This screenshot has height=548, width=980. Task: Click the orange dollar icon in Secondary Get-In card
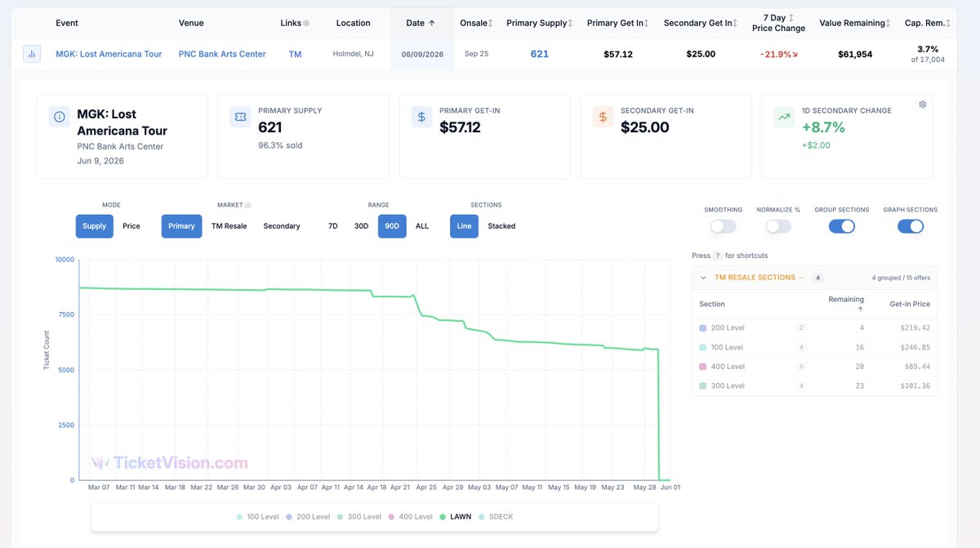click(603, 117)
